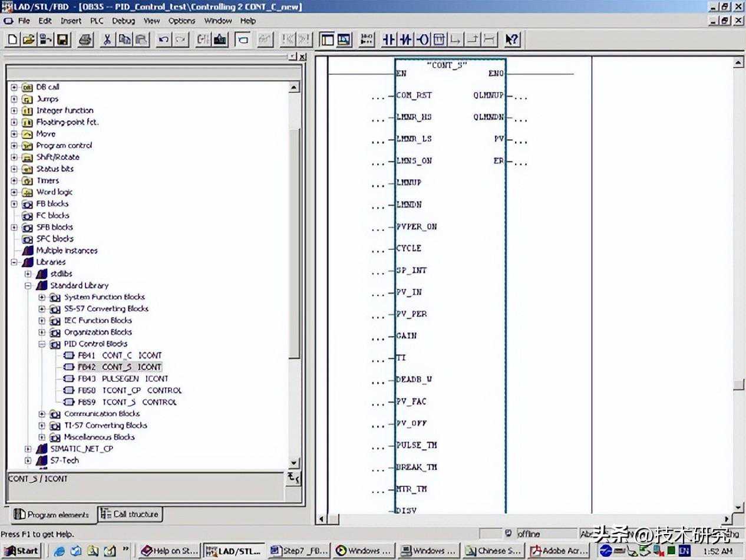Screen dimensions: 746x560
Task: Toggle the overview panel display button
Action: pyautogui.click(x=327, y=39)
